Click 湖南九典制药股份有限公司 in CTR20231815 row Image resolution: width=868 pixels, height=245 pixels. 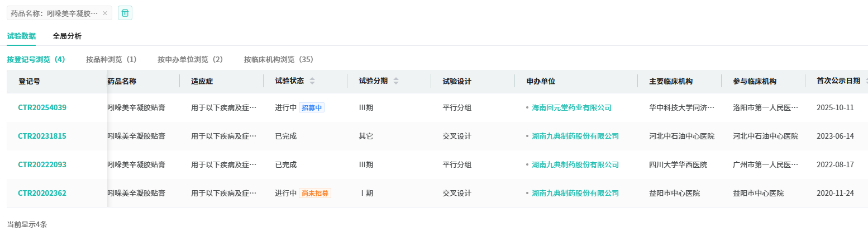coord(575,136)
